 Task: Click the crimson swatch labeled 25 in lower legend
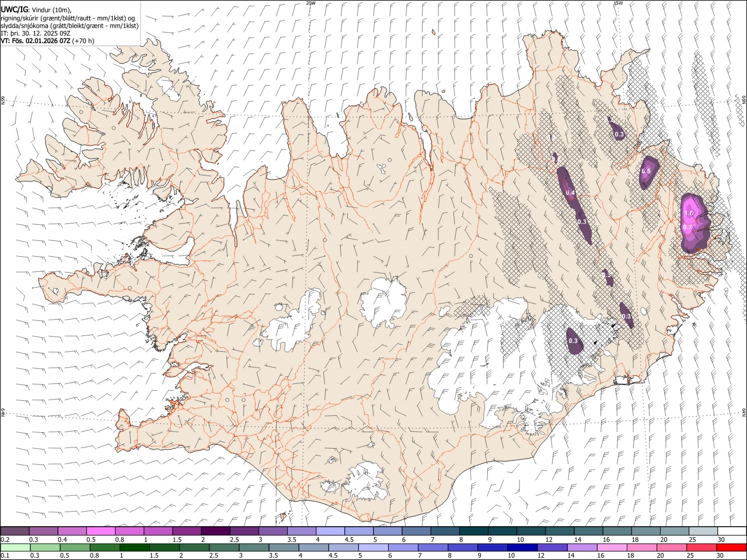701,547
